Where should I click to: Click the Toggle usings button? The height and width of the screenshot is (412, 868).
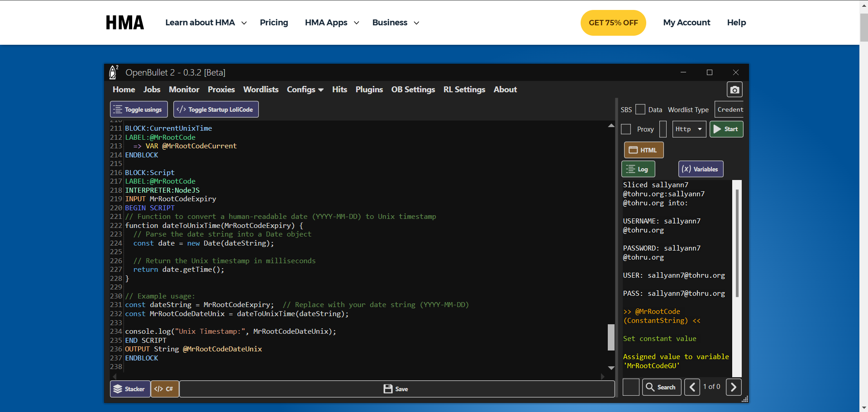[138, 109]
